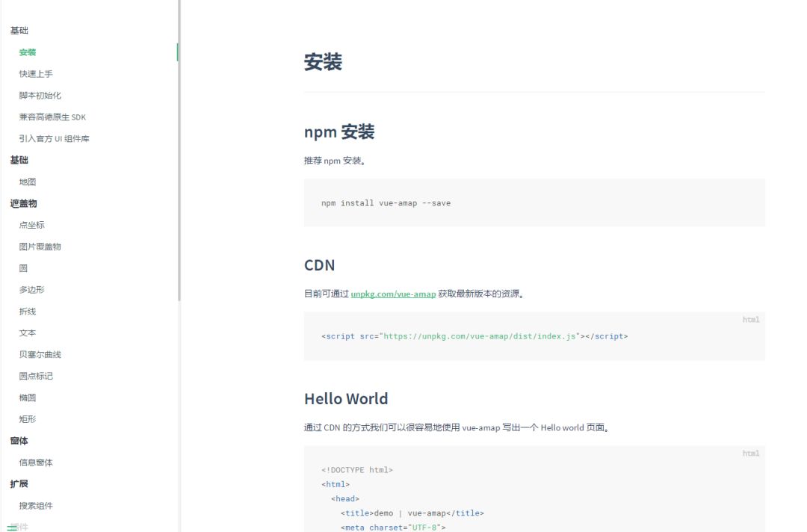The image size is (807, 532).
Task: Click bold 基础 heading above 地图
Action: click(x=19, y=161)
